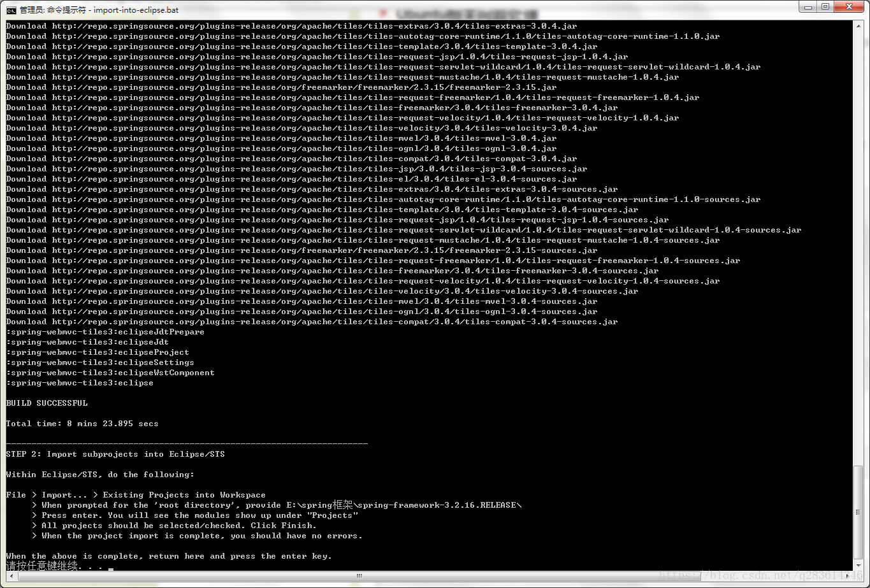Click the Download line for tiles-request-jsp-1.0.4.jar
The image size is (870, 588).
[x=317, y=57]
